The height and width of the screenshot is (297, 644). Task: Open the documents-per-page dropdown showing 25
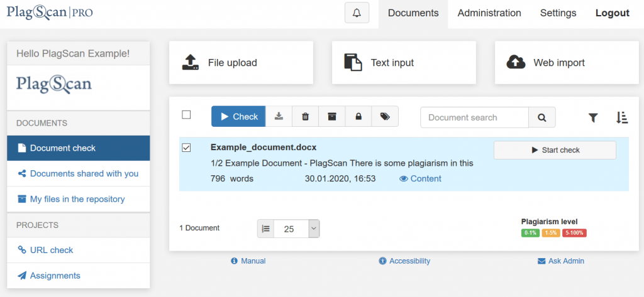pos(297,229)
